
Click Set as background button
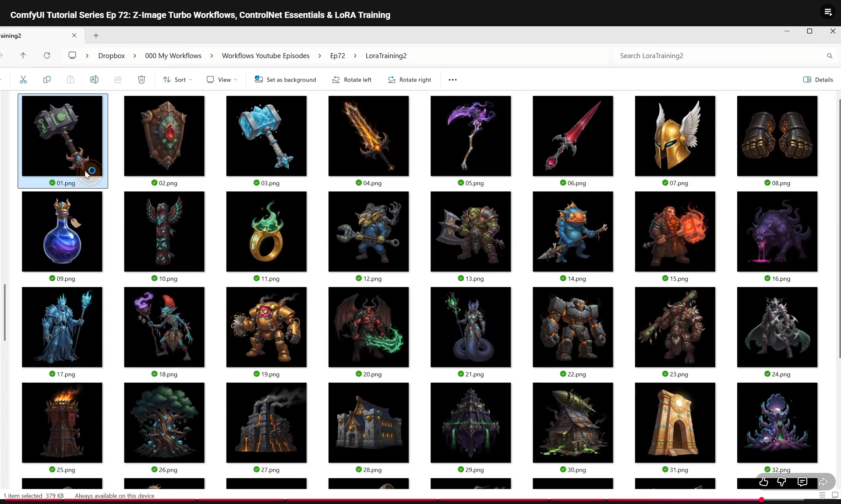[286, 80]
